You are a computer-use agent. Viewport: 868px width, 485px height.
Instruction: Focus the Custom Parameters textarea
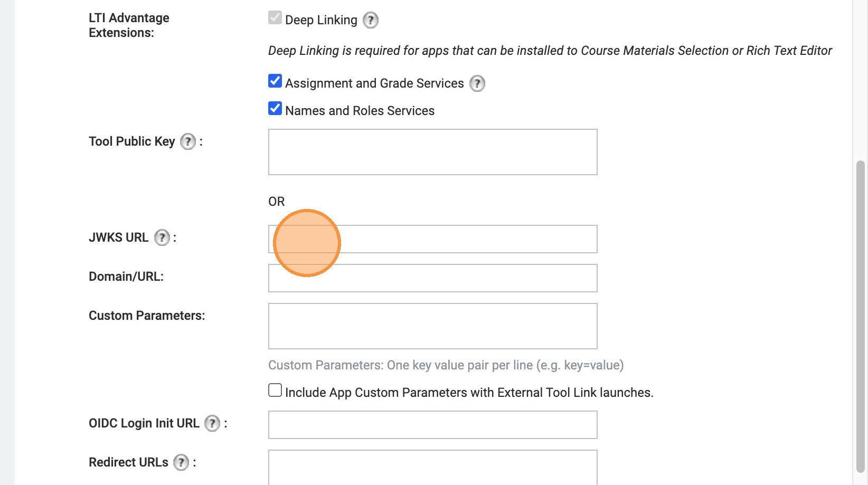point(432,326)
